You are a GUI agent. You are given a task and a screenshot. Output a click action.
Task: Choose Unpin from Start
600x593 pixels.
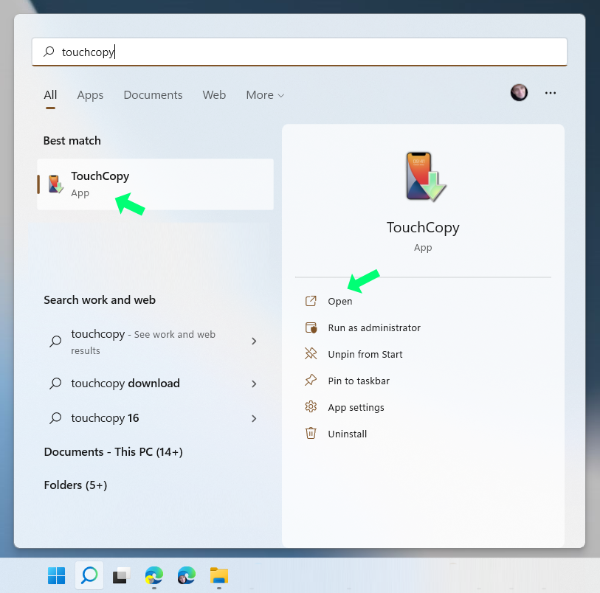click(365, 354)
